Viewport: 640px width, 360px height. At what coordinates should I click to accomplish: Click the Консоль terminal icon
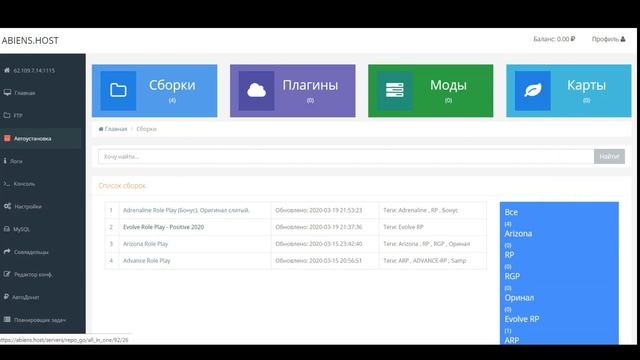point(7,184)
